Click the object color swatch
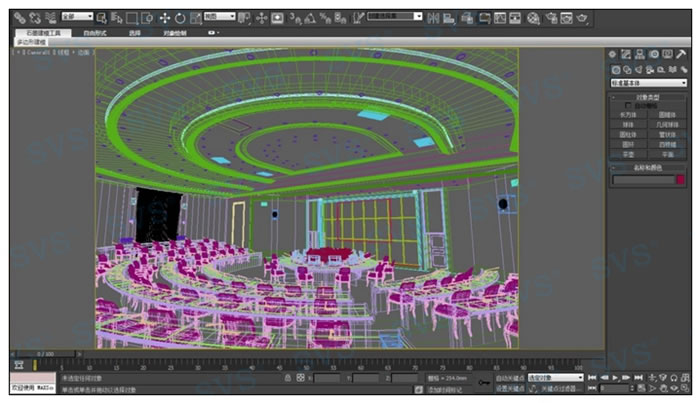Viewport: 700px width, 403px height. point(680,180)
